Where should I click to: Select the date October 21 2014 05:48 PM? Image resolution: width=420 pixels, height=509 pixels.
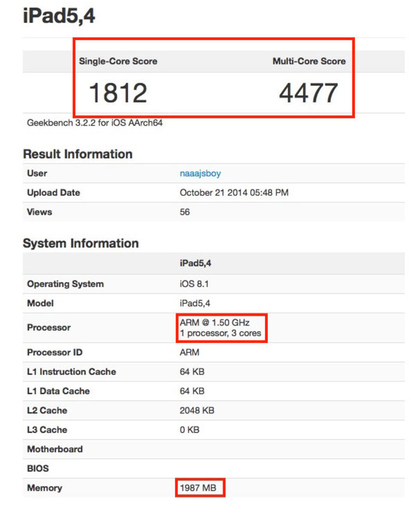234,192
